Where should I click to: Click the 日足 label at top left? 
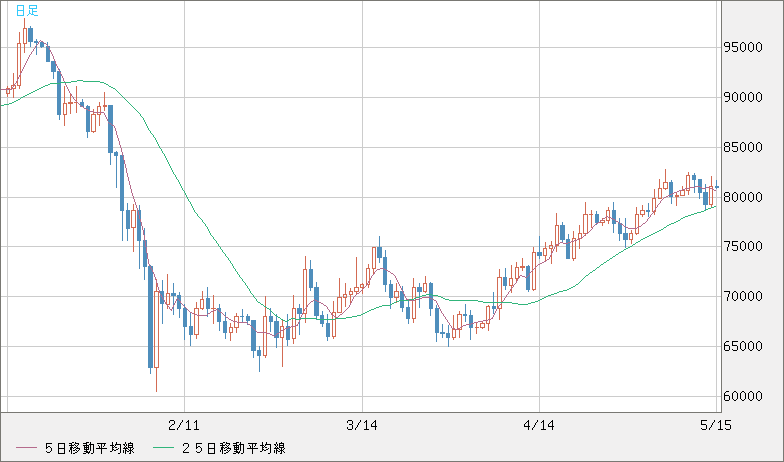[27, 10]
